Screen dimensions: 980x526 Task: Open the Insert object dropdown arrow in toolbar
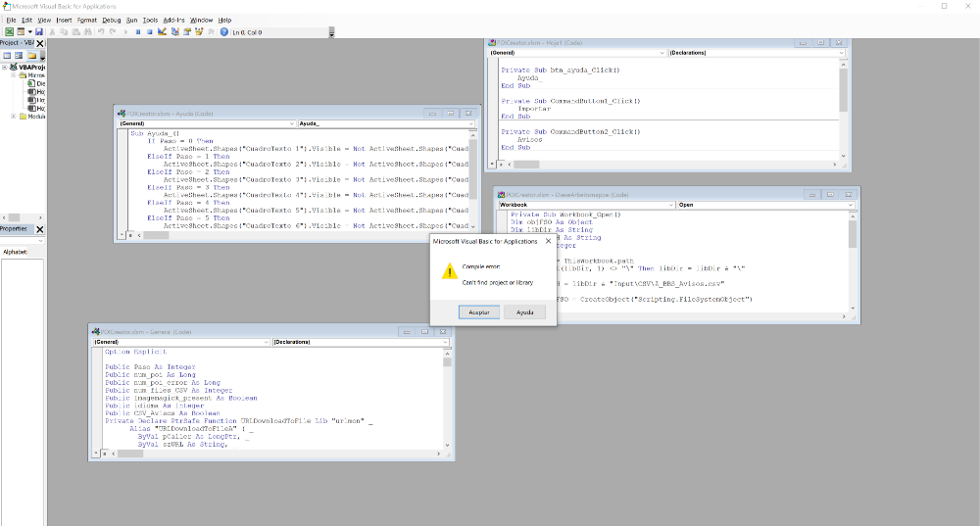(x=29, y=32)
